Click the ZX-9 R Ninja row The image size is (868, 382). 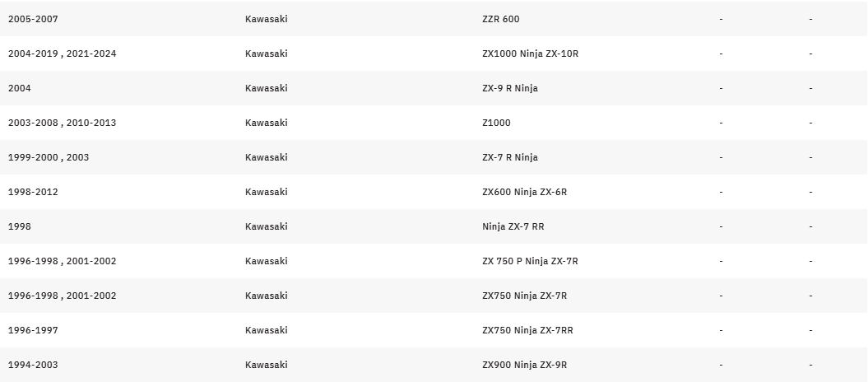pos(434,88)
